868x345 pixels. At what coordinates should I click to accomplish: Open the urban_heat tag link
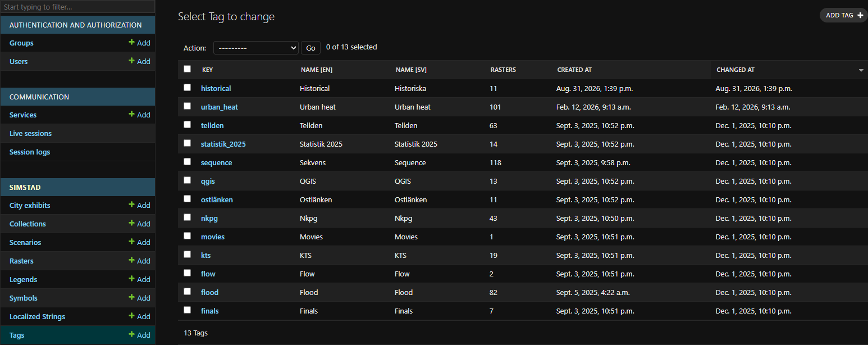pyautogui.click(x=220, y=107)
